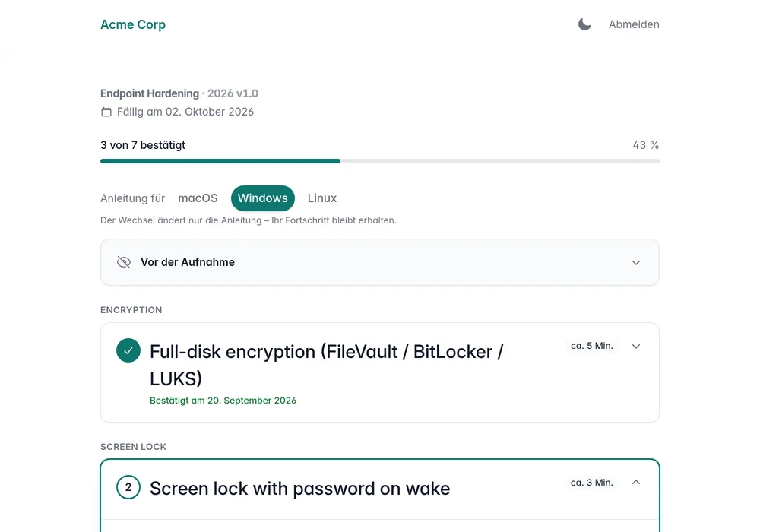Toggle dark mode moon icon
Screen dimensions: 760x532
pos(584,24)
